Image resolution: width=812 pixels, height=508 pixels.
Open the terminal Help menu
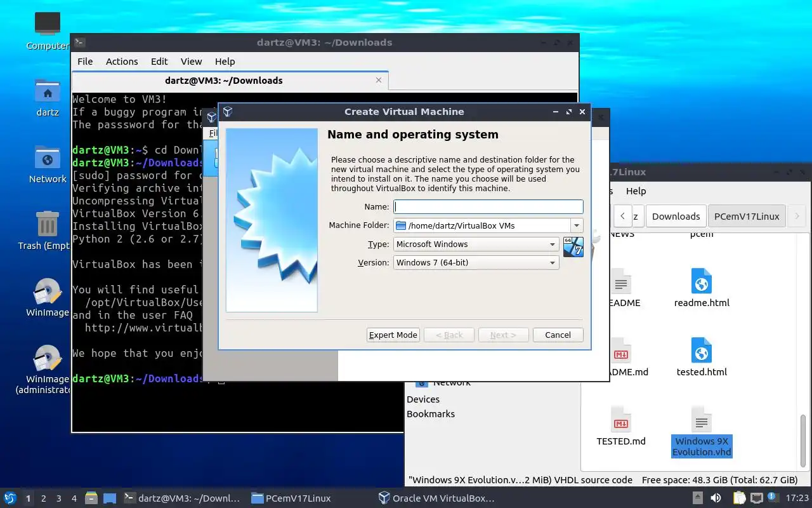225,62
